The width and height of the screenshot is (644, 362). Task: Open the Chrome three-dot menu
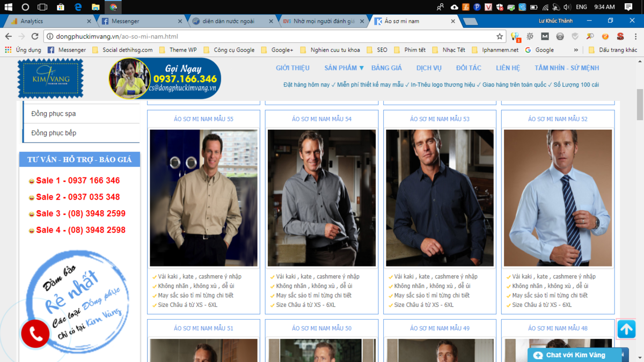click(x=635, y=36)
